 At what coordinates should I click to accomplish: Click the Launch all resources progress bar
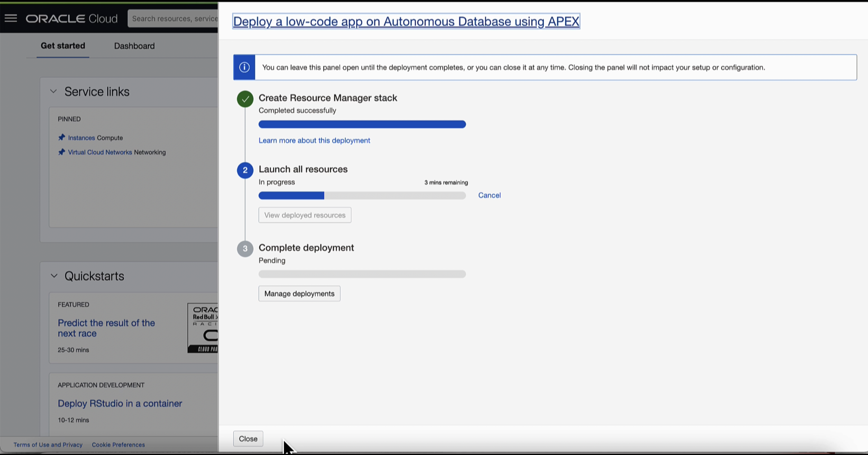362,196
